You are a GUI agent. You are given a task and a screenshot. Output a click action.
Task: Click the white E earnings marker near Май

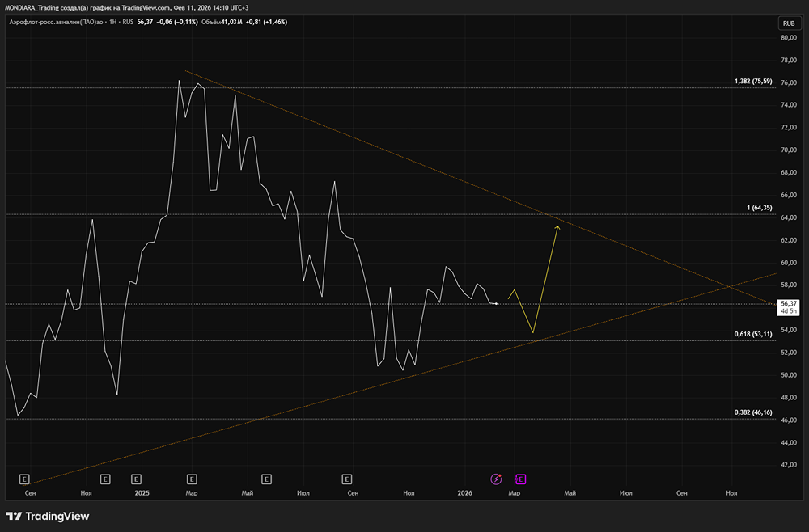[x=266, y=479]
